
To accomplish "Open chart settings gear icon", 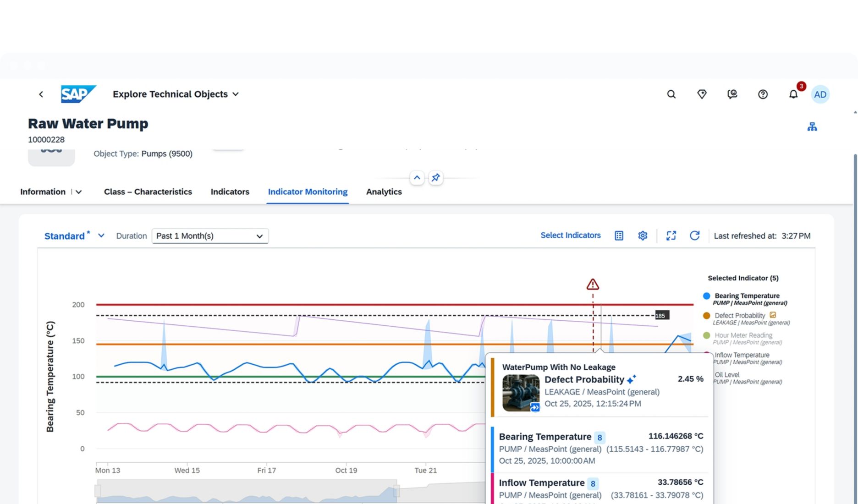I will coord(643,236).
